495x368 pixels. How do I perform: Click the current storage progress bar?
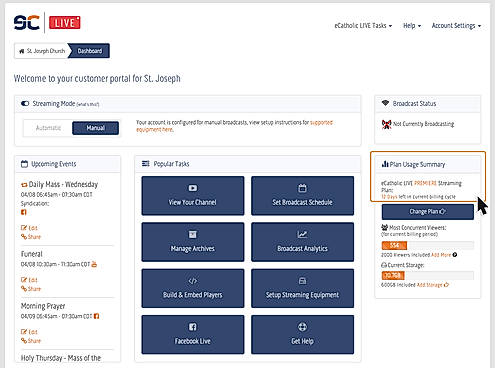428,276
